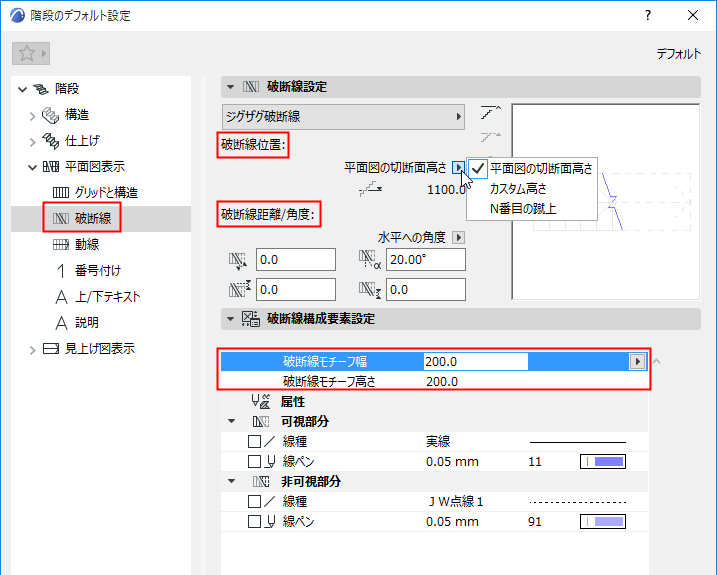Select 破断線 in the settings tree
The image size is (717, 575).
(x=93, y=219)
